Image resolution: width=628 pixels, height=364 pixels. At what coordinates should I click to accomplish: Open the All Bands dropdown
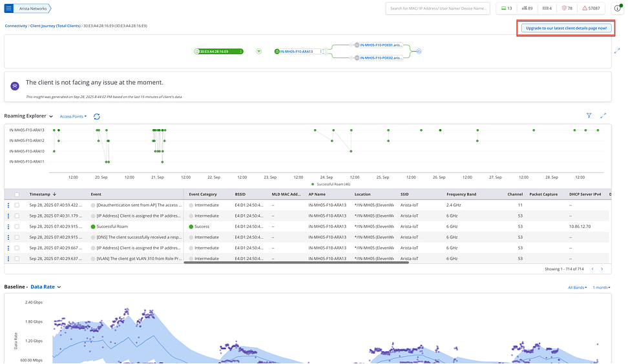tap(577, 288)
